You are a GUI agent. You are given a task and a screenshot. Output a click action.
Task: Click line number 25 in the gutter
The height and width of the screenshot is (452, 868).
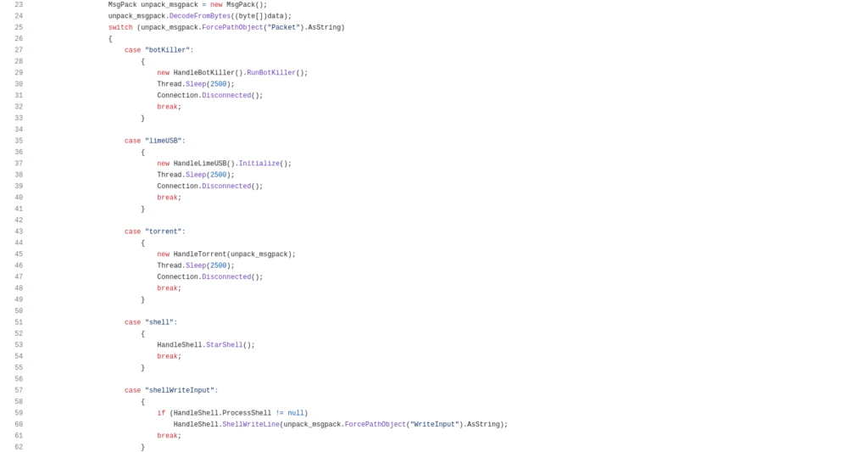pos(19,27)
